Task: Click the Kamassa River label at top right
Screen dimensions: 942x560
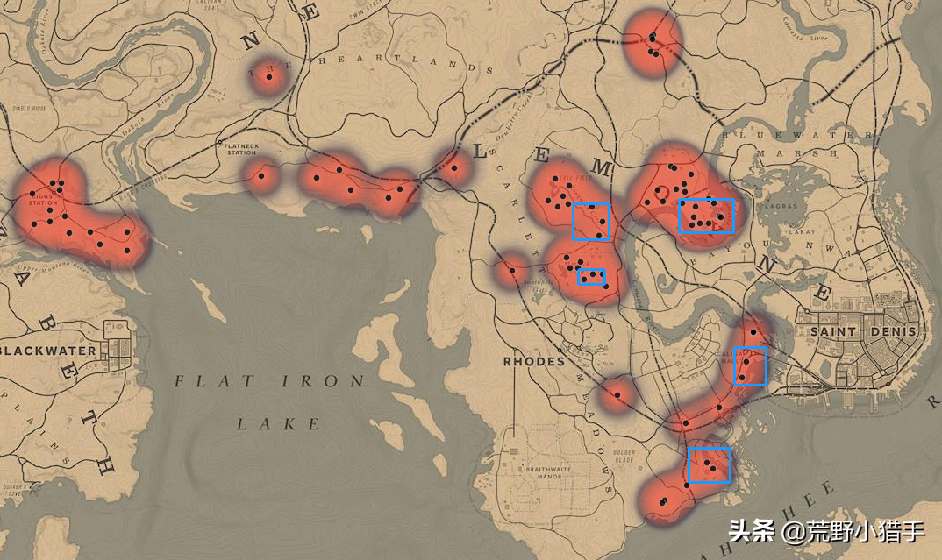Action: 804,29
